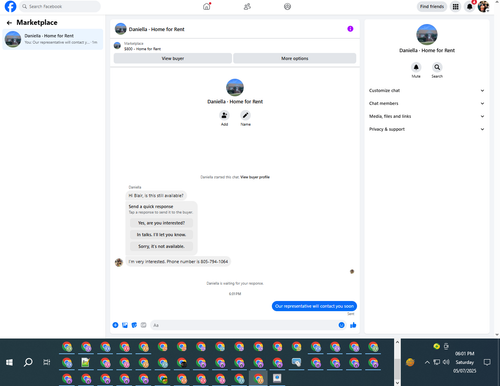Search in conversation magnifier icon

tap(437, 67)
